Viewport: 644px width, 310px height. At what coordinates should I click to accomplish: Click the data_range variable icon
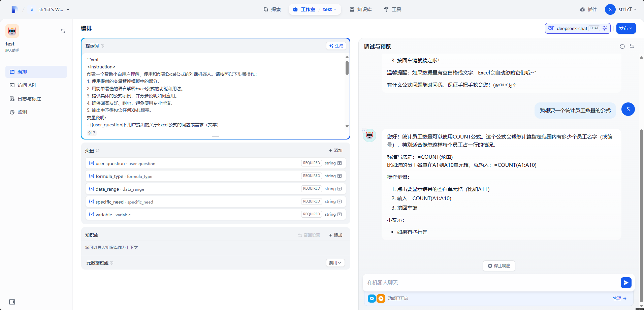[92, 189]
